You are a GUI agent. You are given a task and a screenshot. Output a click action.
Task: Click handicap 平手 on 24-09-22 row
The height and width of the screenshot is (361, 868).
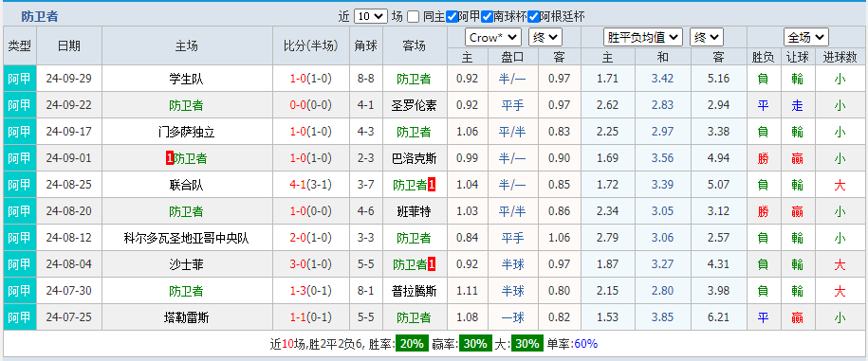tap(512, 105)
